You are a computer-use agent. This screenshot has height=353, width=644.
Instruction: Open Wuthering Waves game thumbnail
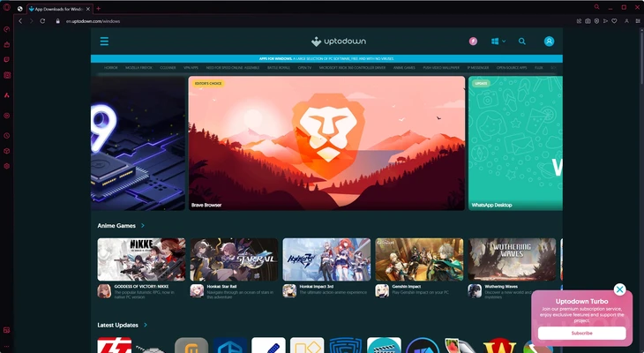[512, 259]
